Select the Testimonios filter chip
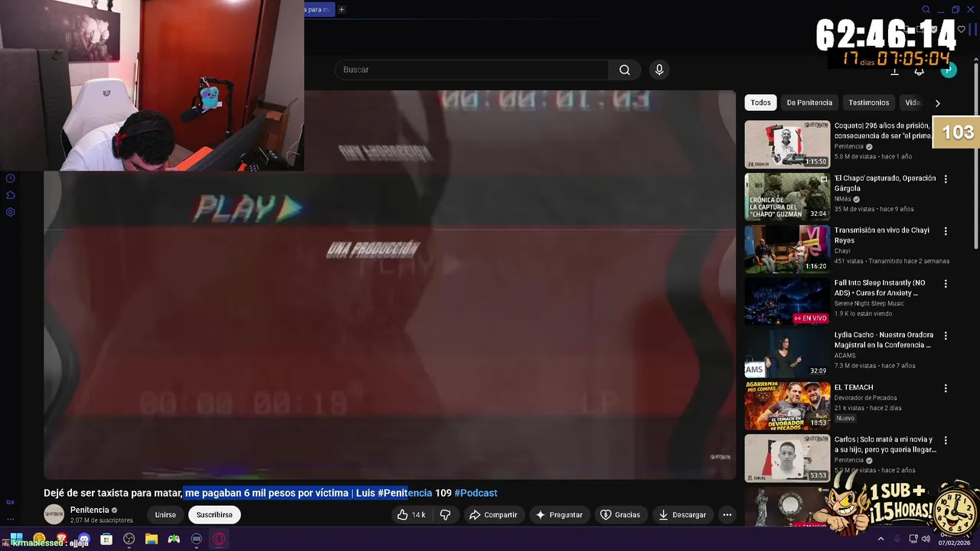 pyautogui.click(x=868, y=103)
